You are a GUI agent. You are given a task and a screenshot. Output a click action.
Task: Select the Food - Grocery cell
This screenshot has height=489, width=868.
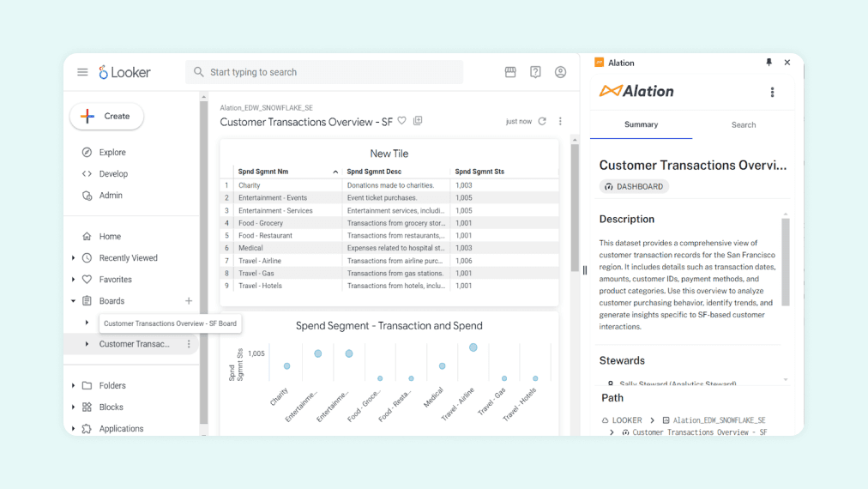tap(261, 223)
